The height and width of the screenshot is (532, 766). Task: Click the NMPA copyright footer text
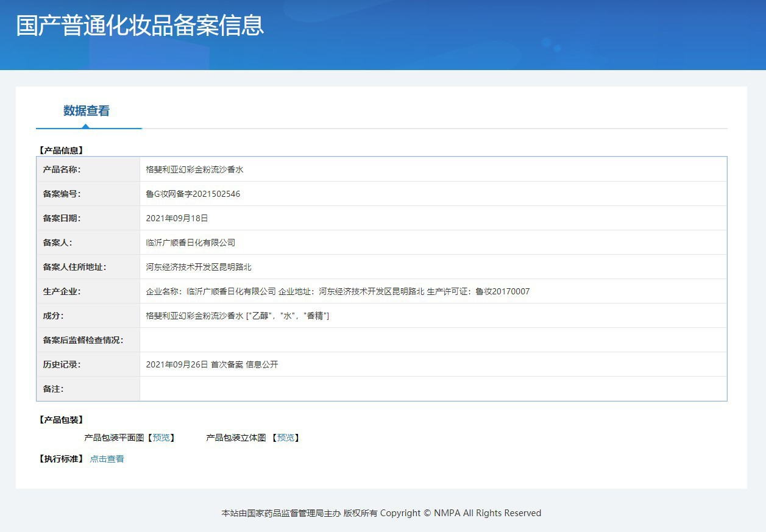click(x=381, y=513)
